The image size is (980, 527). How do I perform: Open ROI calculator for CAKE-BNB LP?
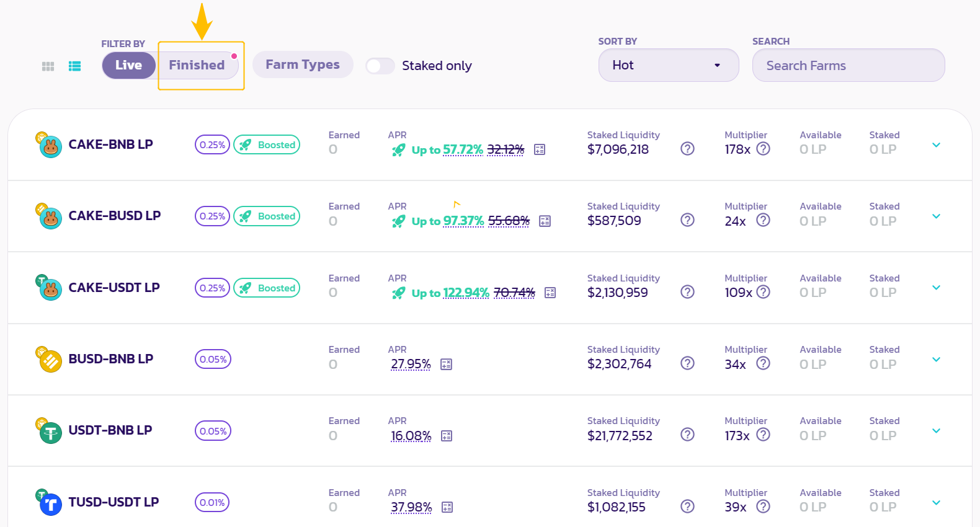540,149
